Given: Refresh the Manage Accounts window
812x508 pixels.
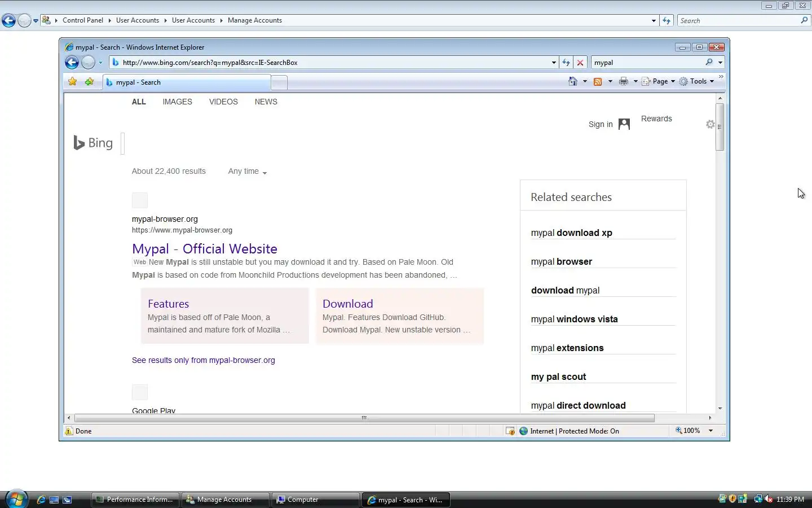Looking at the screenshot, I should (667, 20).
